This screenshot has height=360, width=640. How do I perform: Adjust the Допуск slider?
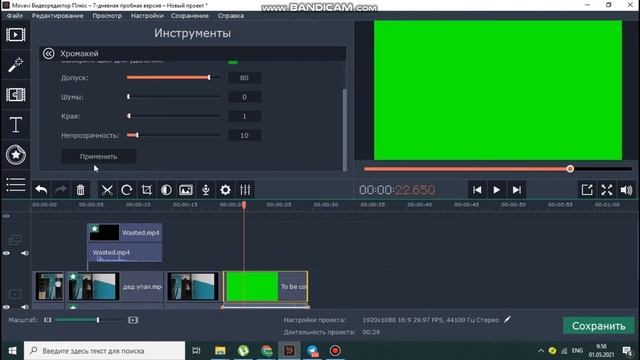(174, 77)
